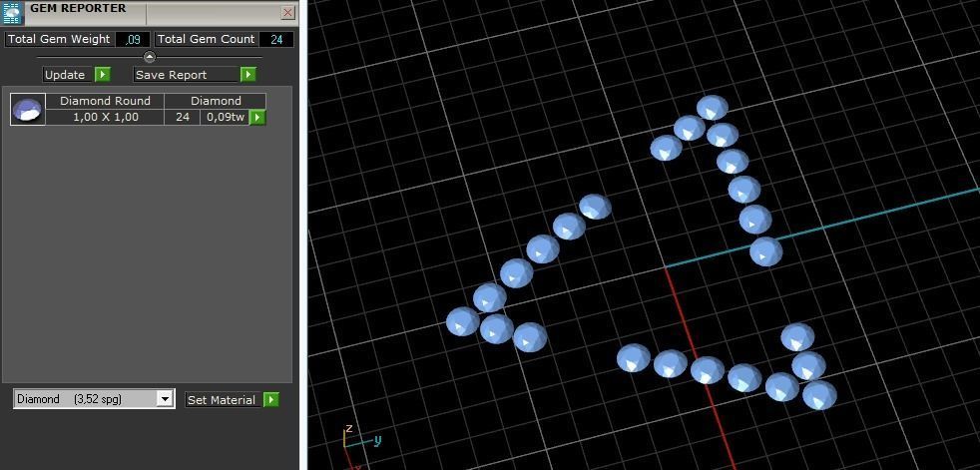
Task: Click the Gem Reporter panel icon
Action: pos(13,13)
